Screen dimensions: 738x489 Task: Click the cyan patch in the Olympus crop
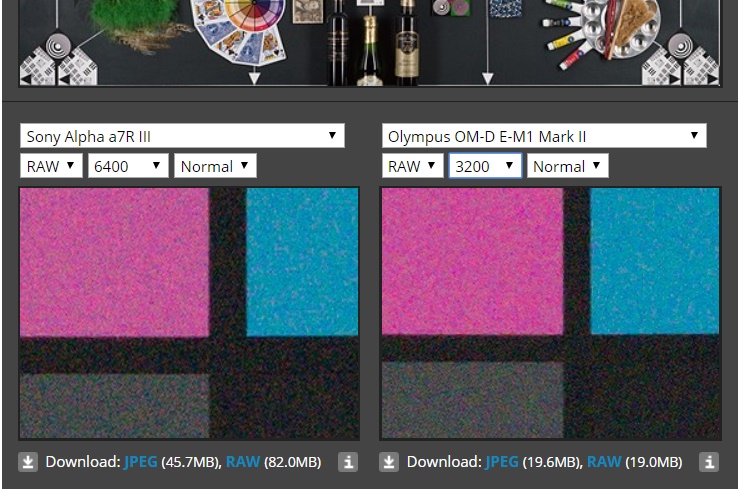coord(655,260)
